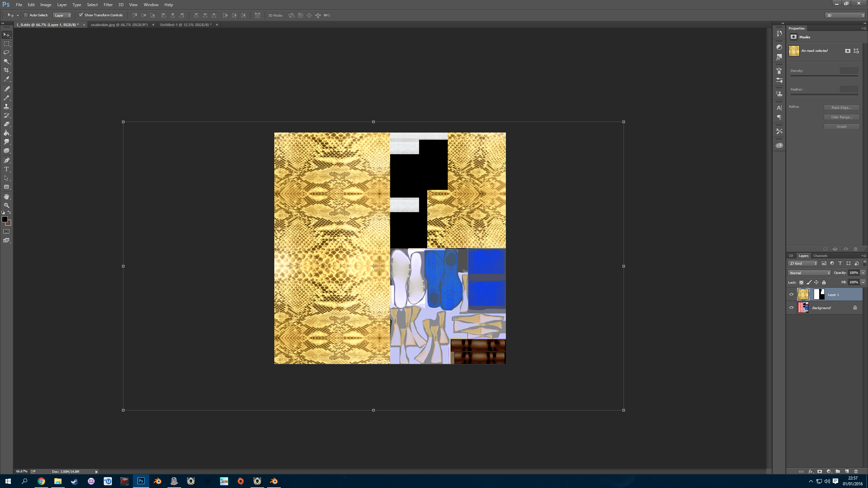
Task: Open Chrome from the Windows taskbar
Action: click(41, 481)
